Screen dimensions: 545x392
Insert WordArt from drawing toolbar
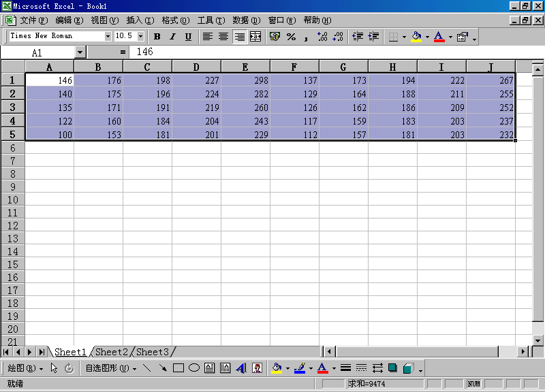(241, 368)
